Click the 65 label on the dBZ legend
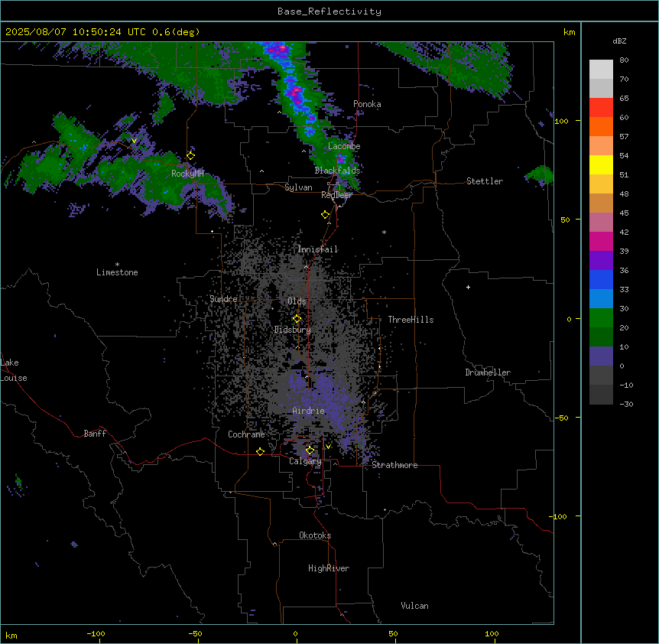Image resolution: width=659 pixels, height=644 pixels. pos(624,99)
